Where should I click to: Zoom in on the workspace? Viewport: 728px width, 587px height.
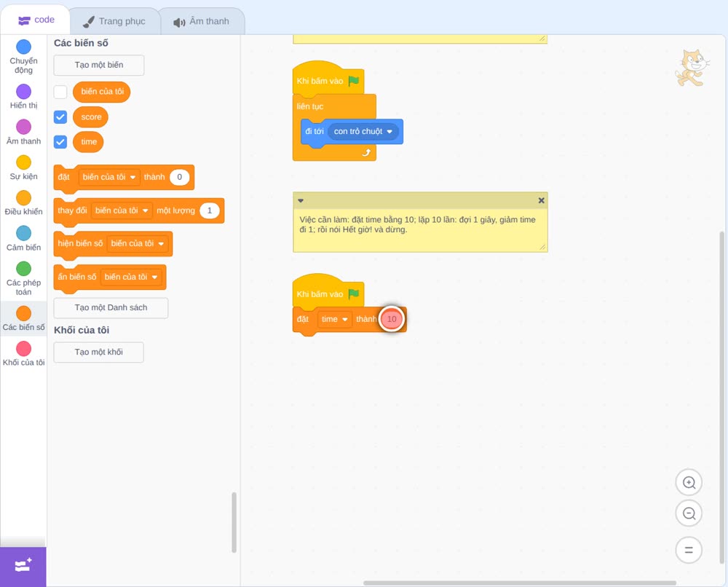(689, 483)
